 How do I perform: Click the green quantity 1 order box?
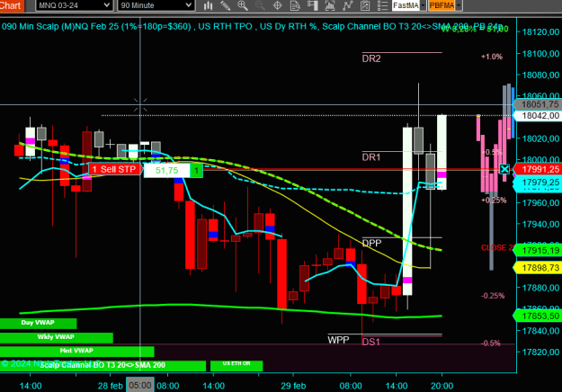196,171
